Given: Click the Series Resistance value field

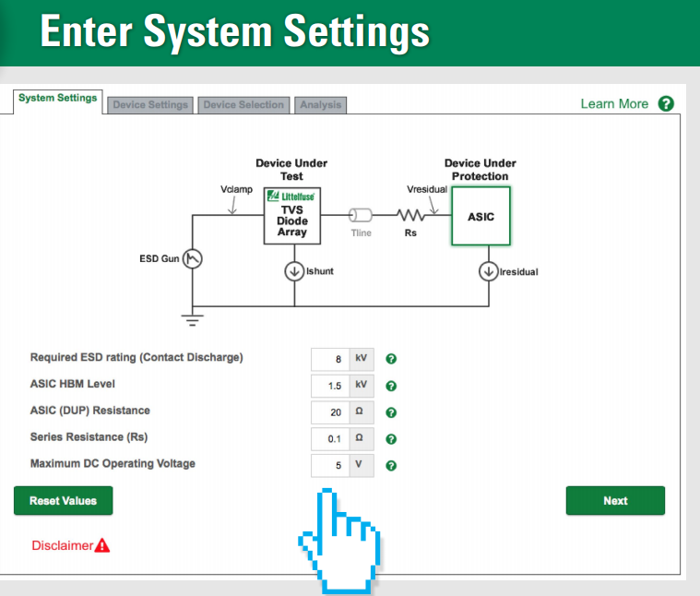Looking at the screenshot, I should click(x=330, y=439).
